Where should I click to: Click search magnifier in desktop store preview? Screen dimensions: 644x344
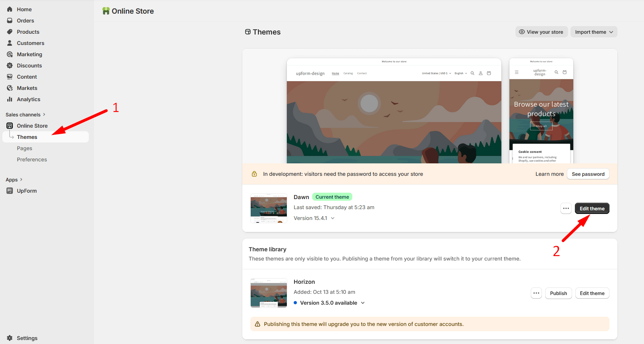472,73
